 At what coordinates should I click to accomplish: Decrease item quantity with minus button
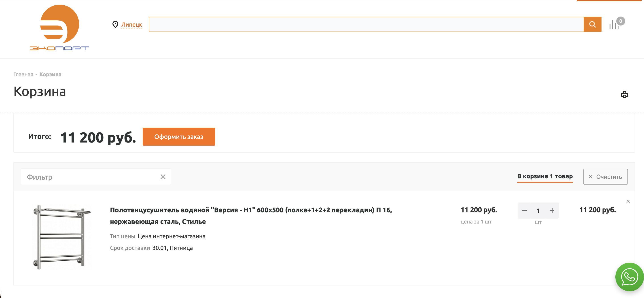[524, 211]
